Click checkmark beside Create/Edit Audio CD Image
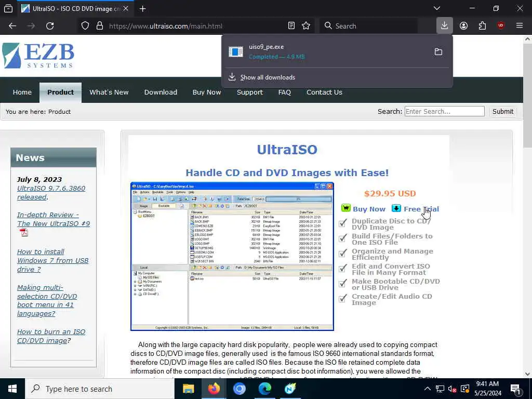 coord(343,298)
